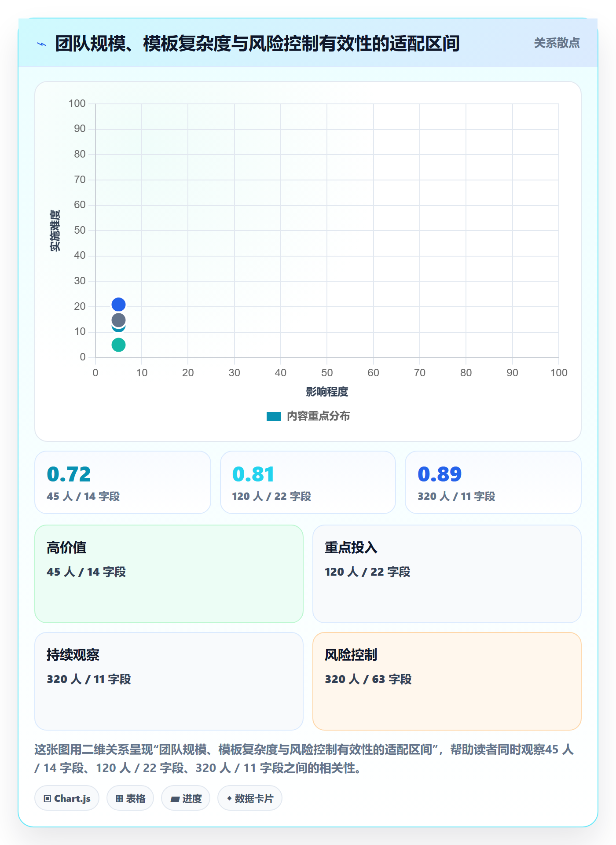This screenshot has height=845, width=616.
Task: Click the 数据卡片 tag chip
Action: tap(250, 798)
